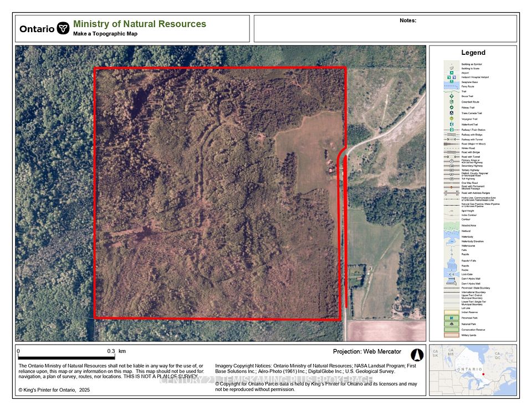Click the 'Spot Height' legend label

[x=468, y=211]
